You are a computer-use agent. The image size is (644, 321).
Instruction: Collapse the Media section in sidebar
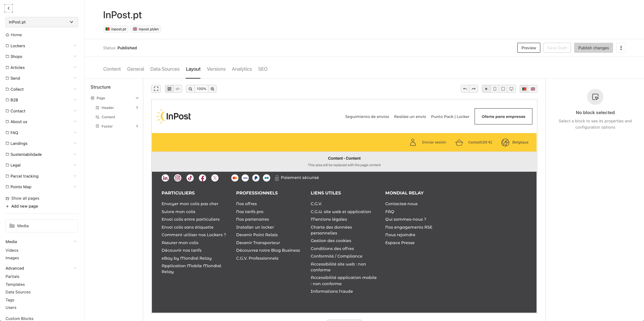point(75,241)
